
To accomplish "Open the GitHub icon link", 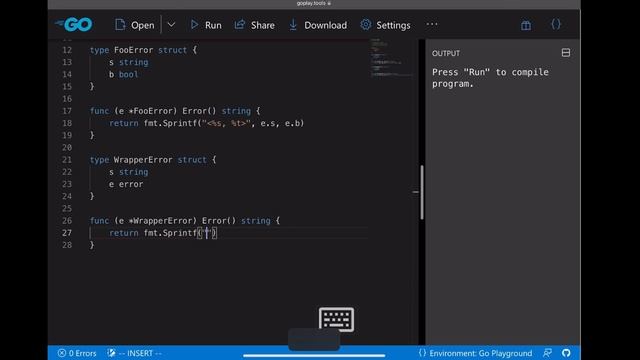I will (x=566, y=353).
